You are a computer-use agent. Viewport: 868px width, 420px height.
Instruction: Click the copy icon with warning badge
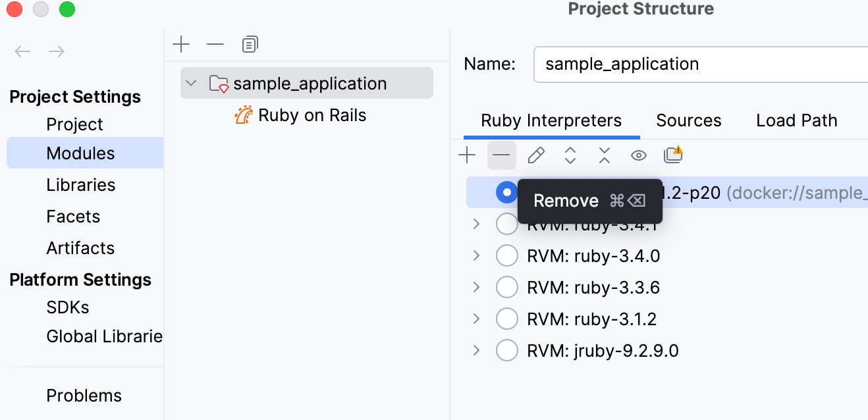[x=673, y=155]
